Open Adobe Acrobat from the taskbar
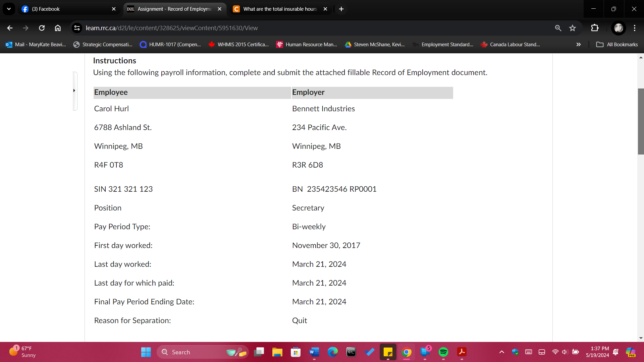 pos(462,352)
